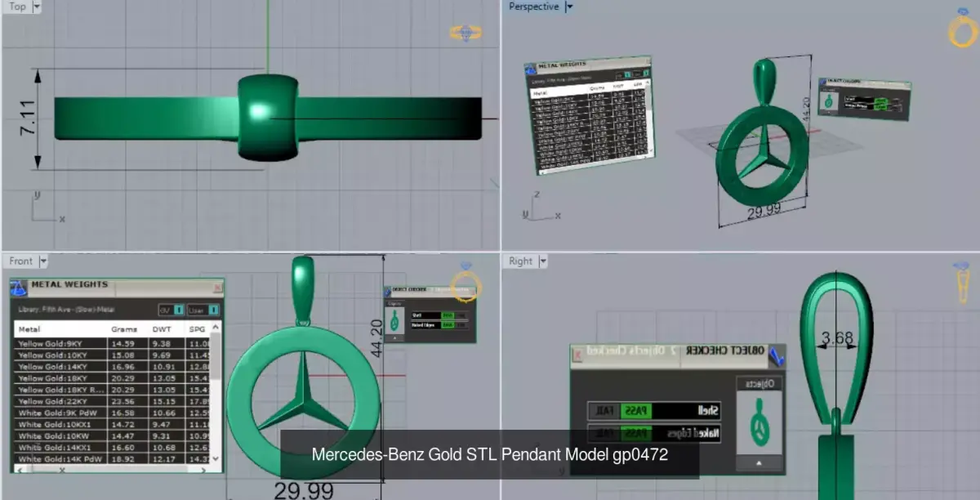Click the vertical scrollbar thumb in Metal Weights
Image resolution: width=980 pixels, height=500 pixels.
[x=216, y=355]
